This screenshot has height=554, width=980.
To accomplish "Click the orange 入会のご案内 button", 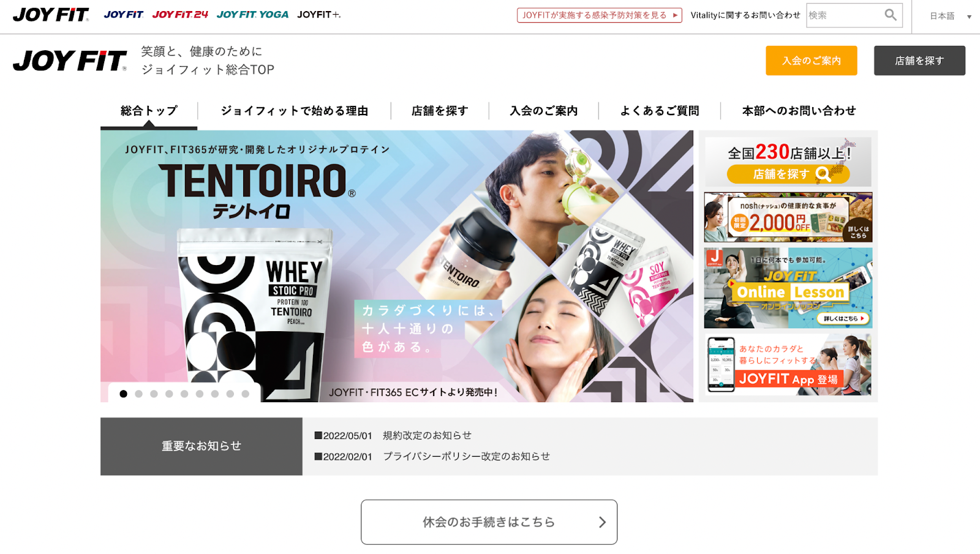I will pyautogui.click(x=811, y=61).
